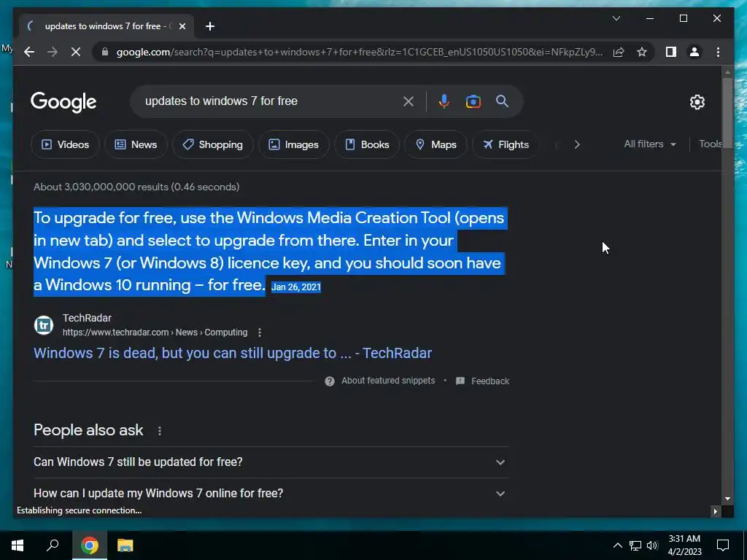This screenshot has width=747, height=560.
Task: Open People also ask options dots
Action: pyautogui.click(x=160, y=430)
